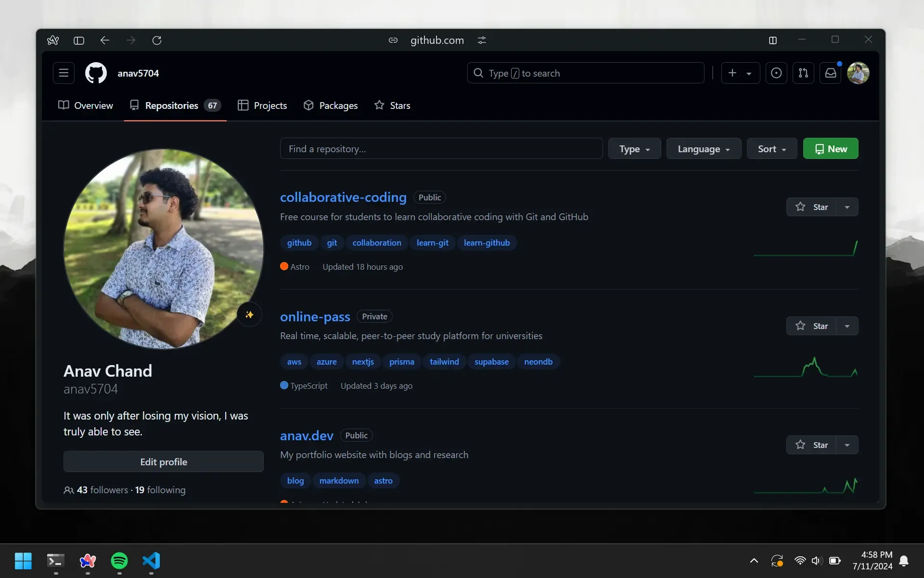
Task: Select the tailwind topic tag
Action: (x=444, y=362)
